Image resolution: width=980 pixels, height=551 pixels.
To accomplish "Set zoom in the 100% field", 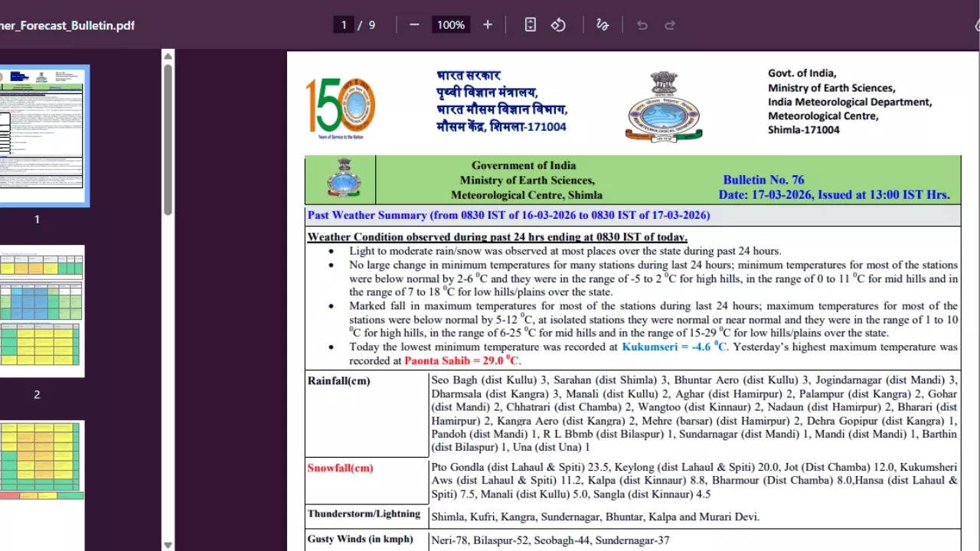I will [451, 25].
